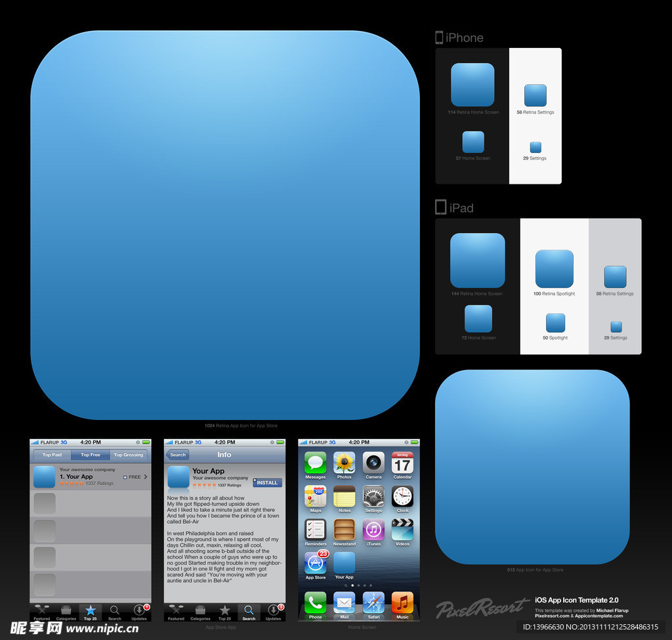Open the Newsstand shelf icon
The height and width of the screenshot is (640, 672).
tap(344, 530)
